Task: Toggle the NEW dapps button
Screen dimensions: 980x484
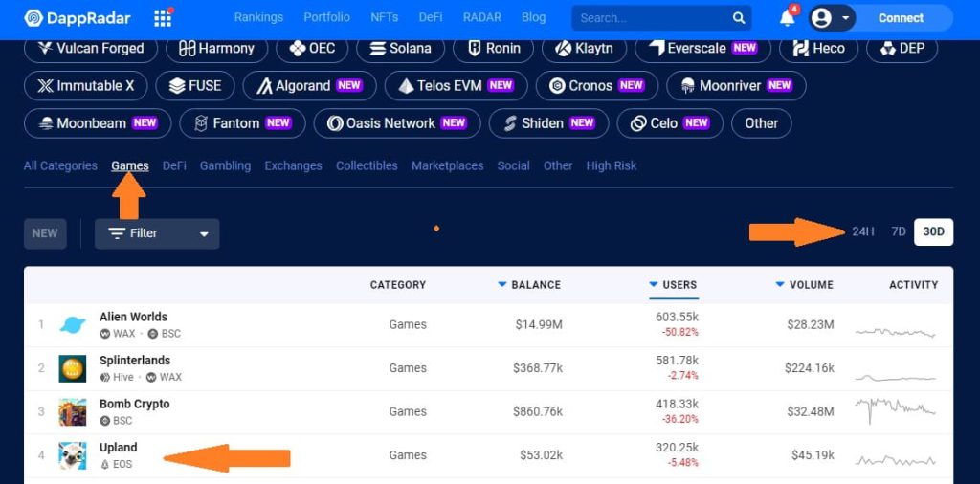Action: tap(45, 233)
